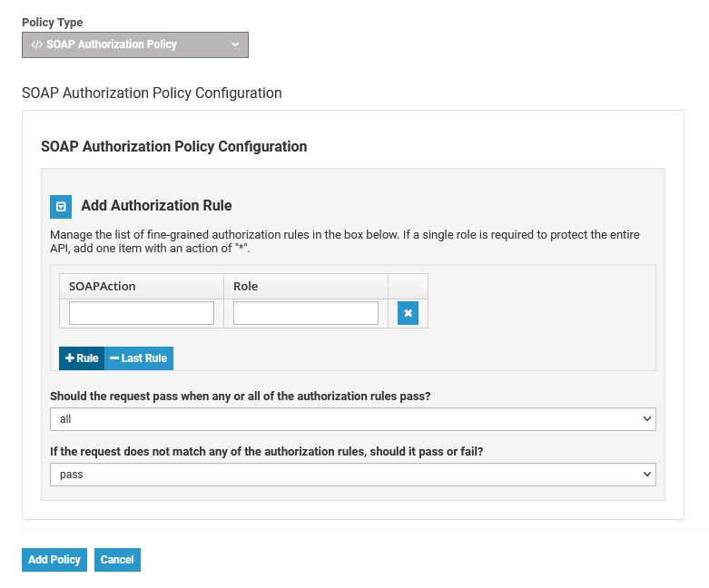
Task: Cancel the policy creation
Action: coord(117,560)
